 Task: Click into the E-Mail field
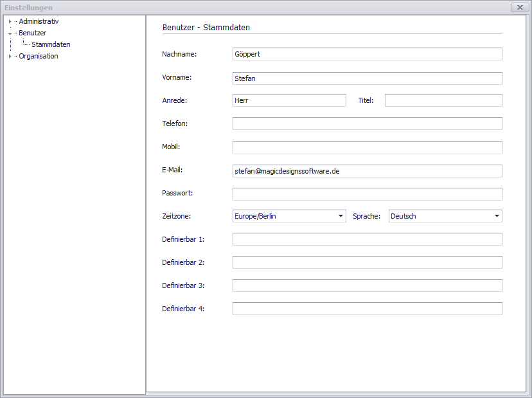point(367,171)
